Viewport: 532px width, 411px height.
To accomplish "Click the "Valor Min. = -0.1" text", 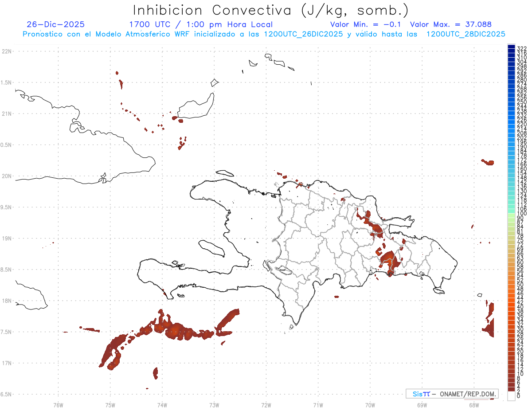I will [x=366, y=24].
